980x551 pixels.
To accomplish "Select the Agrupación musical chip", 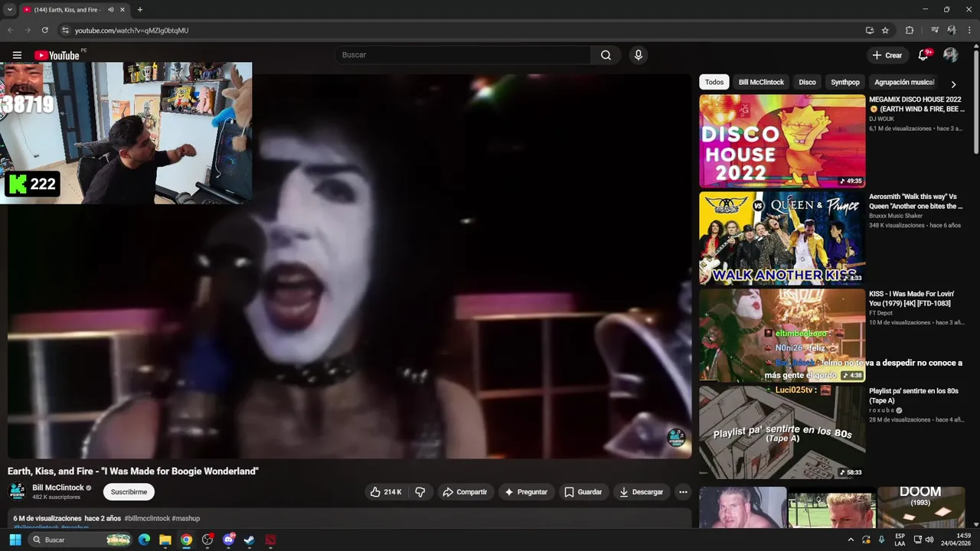I will pos(904,82).
